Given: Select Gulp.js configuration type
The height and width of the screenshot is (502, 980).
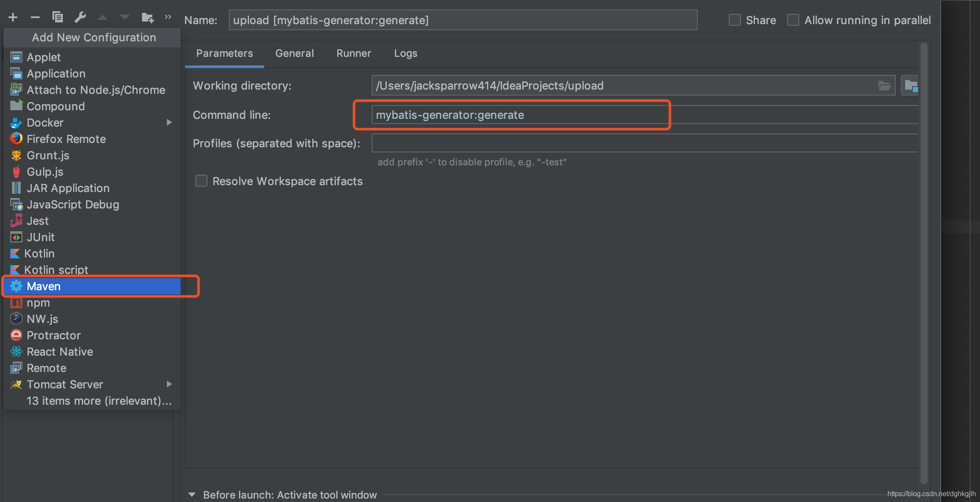Looking at the screenshot, I should pos(91,172).
